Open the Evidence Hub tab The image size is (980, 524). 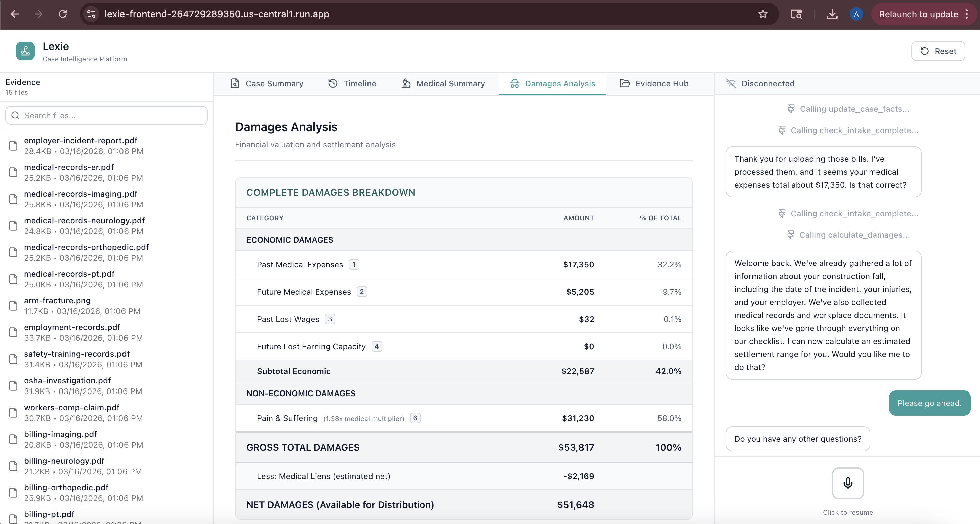coord(654,84)
